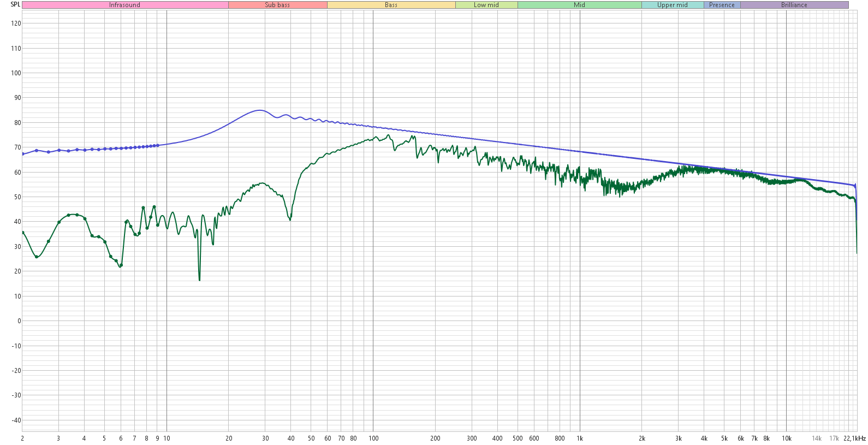Click the 1k frequency label
This screenshot has height=445, width=868.
[x=580, y=438]
